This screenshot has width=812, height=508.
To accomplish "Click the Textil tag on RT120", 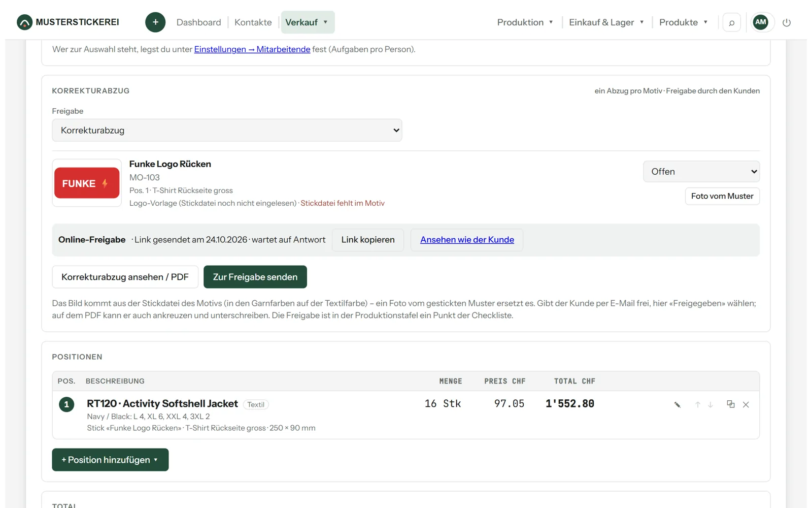I will (x=256, y=404).
